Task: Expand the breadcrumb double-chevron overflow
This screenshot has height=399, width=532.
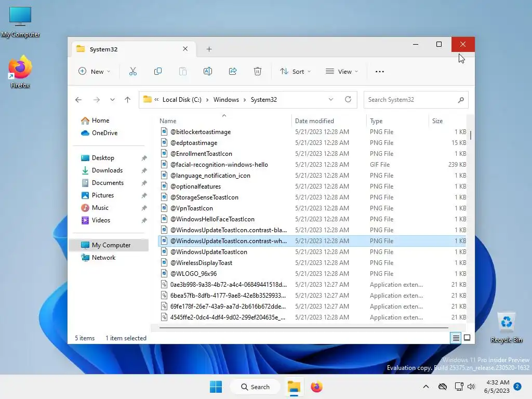Action: 156,100
